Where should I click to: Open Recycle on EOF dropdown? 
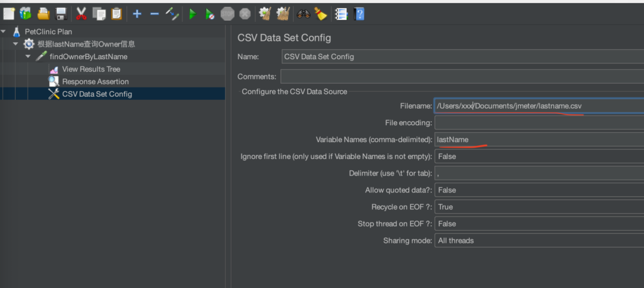[x=539, y=207]
